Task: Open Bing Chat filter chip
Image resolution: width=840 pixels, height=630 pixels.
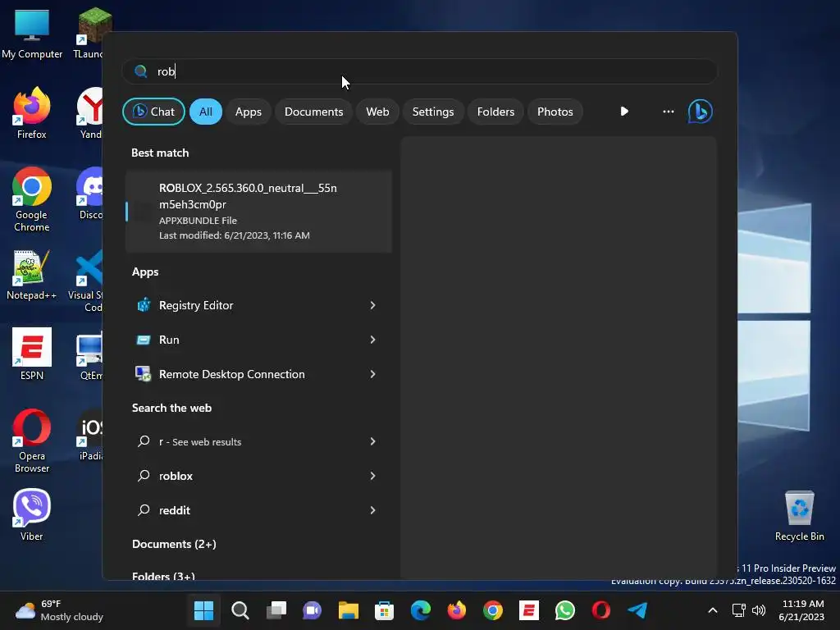Action: point(153,112)
